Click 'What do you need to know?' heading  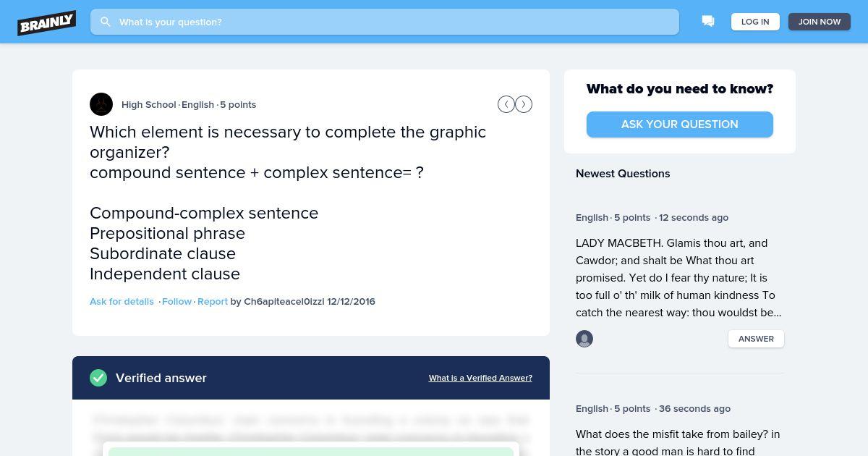680,89
